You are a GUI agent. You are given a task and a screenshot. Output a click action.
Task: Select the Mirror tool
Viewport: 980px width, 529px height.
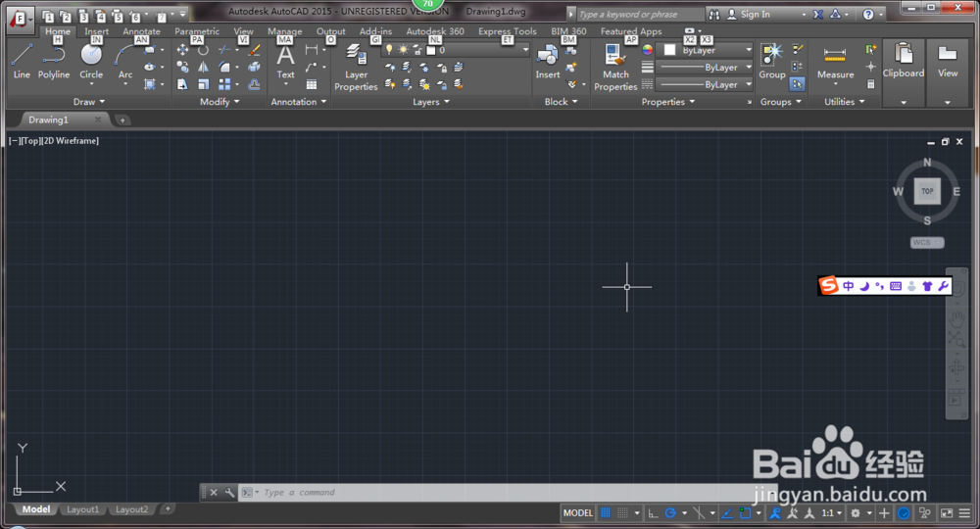pyautogui.click(x=203, y=67)
